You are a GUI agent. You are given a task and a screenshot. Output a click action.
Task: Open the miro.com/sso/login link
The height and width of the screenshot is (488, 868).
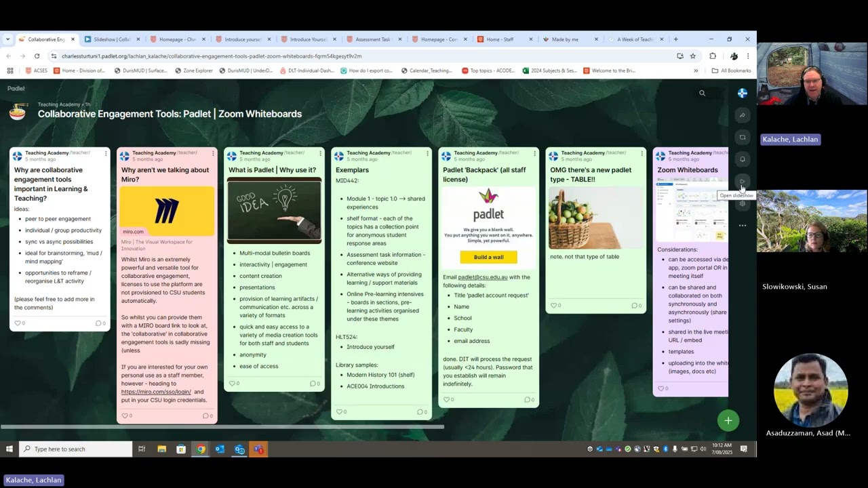pyautogui.click(x=157, y=392)
